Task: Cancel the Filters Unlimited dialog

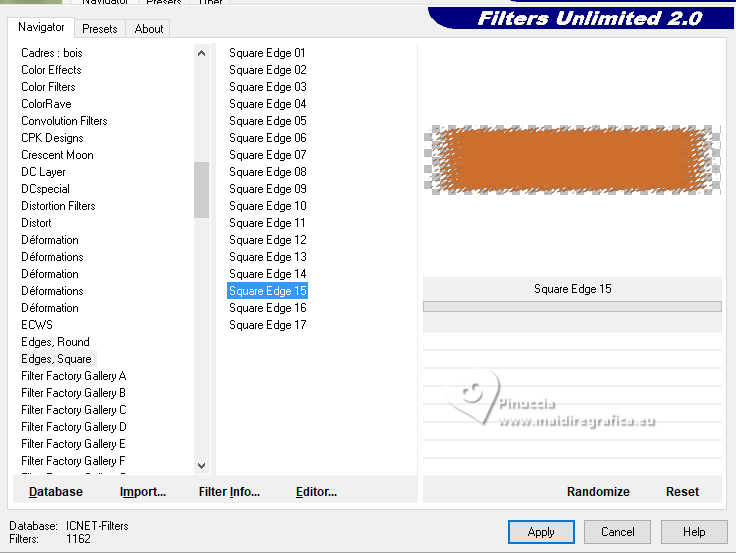Action: coord(617,532)
